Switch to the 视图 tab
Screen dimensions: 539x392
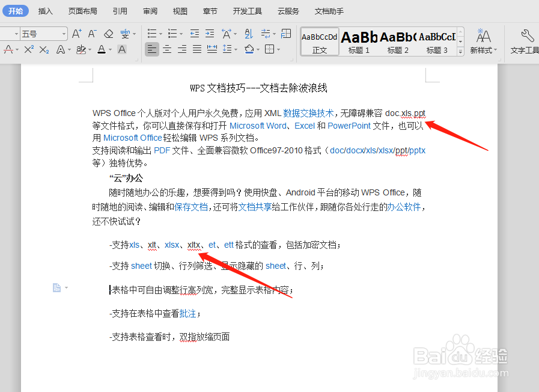tap(180, 11)
